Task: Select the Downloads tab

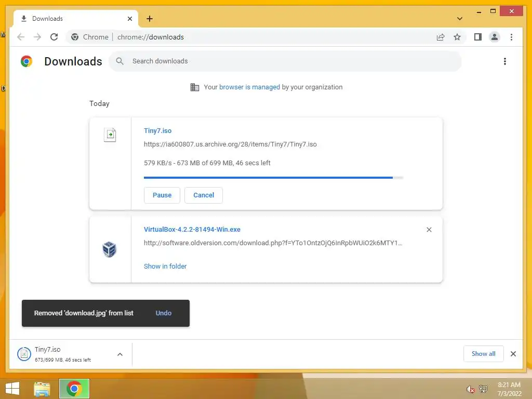Action: click(x=76, y=19)
